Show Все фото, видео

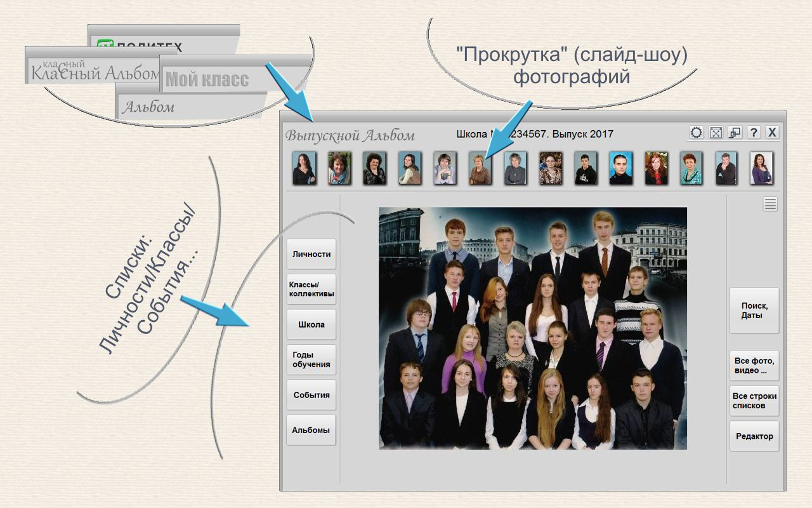coord(754,366)
